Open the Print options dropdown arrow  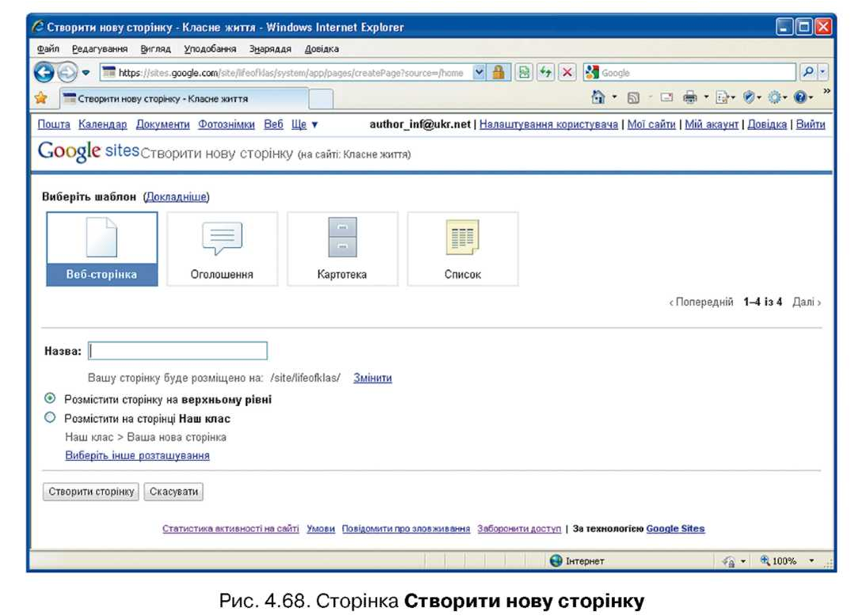706,97
